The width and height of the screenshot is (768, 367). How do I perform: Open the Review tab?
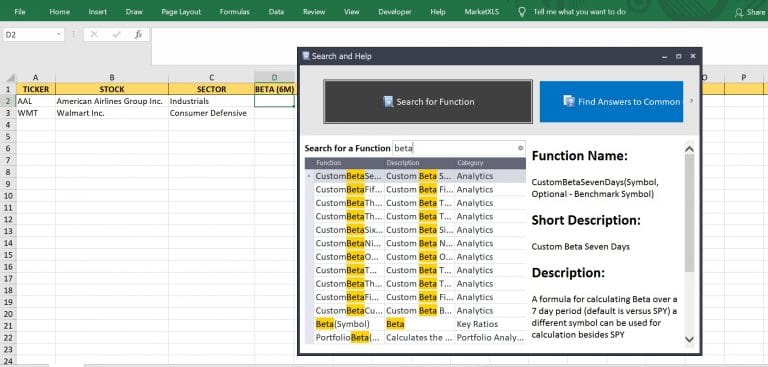click(314, 12)
